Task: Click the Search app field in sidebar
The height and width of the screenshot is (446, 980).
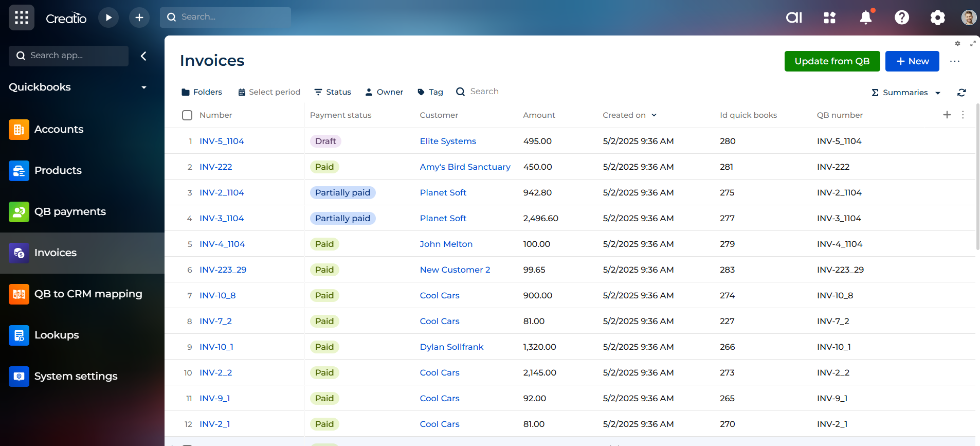Action: point(68,56)
